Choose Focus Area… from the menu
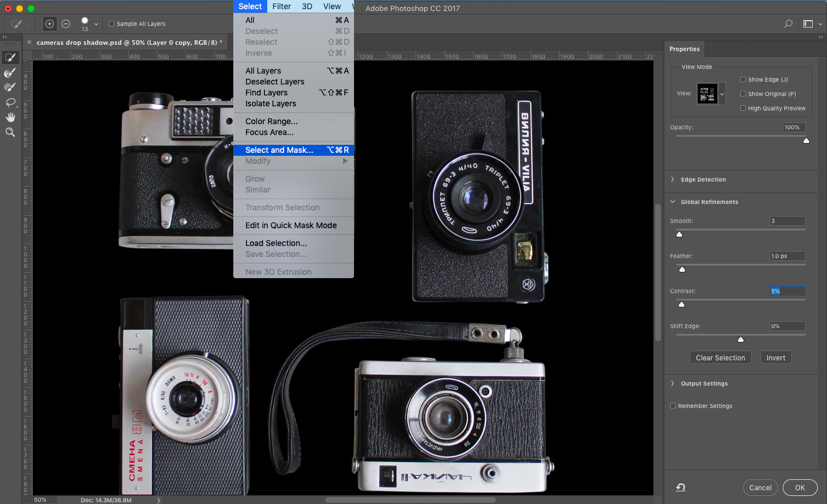This screenshot has width=827, height=504. point(294,132)
